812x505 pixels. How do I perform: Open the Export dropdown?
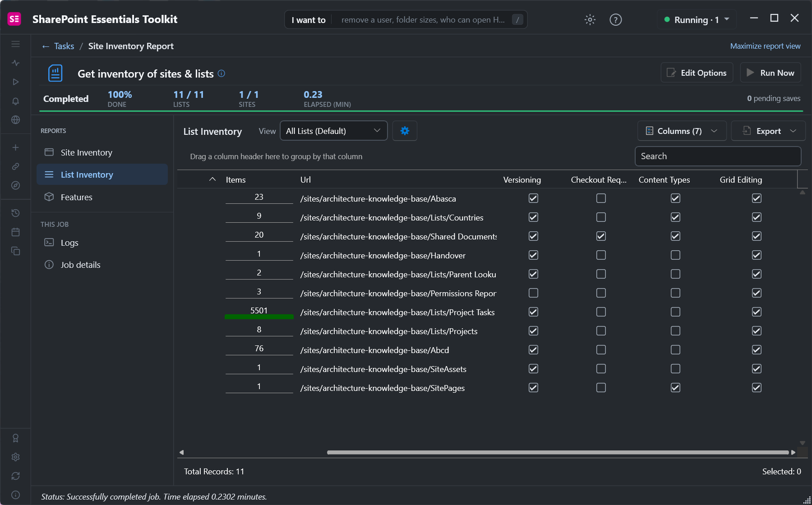pos(768,131)
